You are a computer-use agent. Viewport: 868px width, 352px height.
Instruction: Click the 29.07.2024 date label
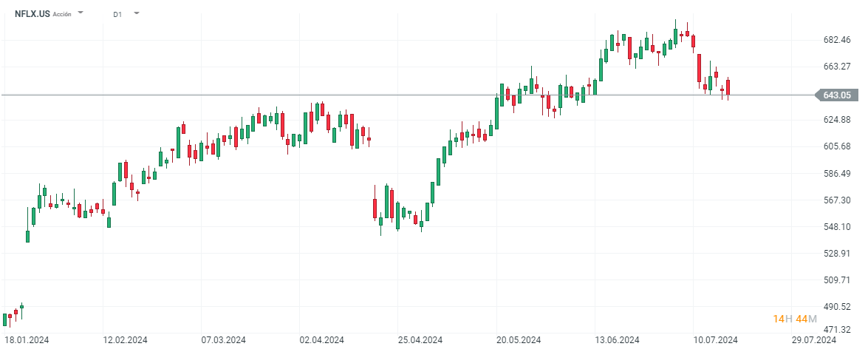pyautogui.click(x=812, y=340)
